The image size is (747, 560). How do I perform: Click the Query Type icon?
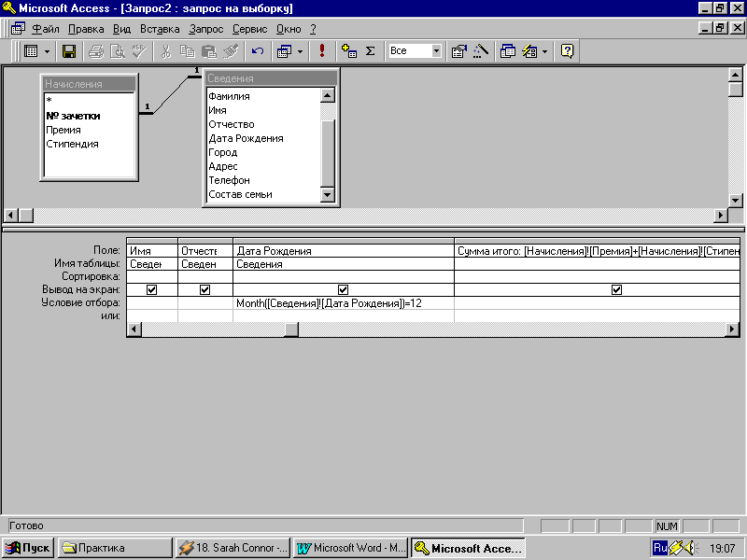(285, 51)
